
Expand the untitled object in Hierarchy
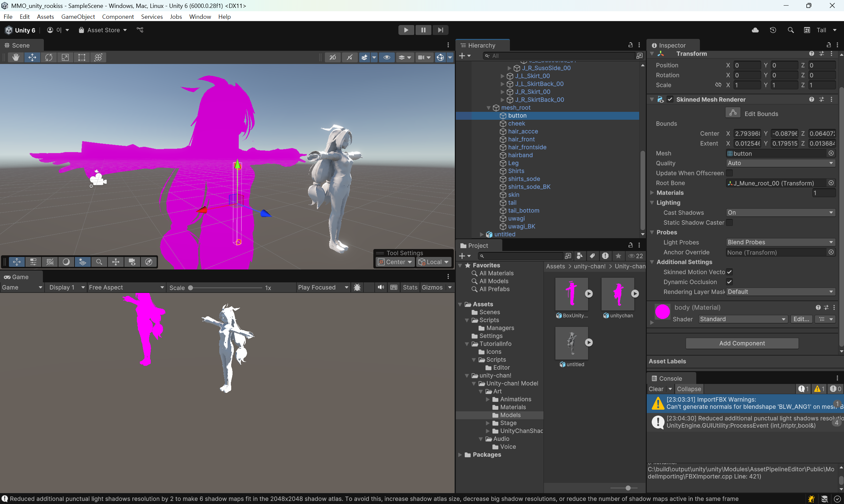point(482,234)
